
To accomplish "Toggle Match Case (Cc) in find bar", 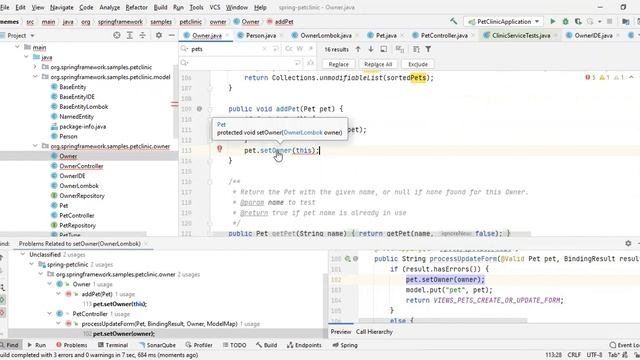I will coord(289,49).
